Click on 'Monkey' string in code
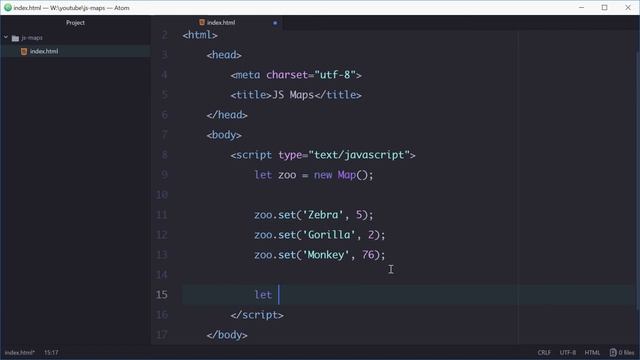640x360 pixels. [326, 255]
